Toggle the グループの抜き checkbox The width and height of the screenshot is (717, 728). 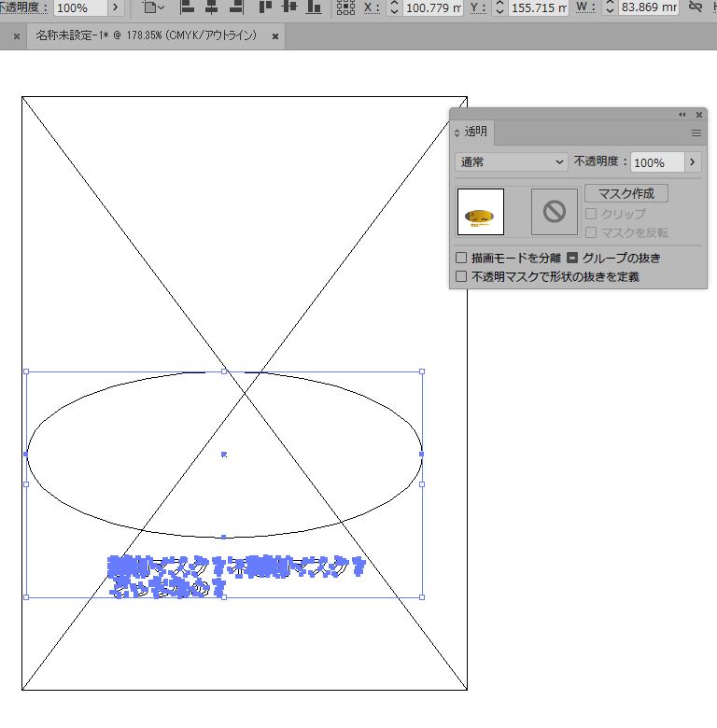[572, 258]
